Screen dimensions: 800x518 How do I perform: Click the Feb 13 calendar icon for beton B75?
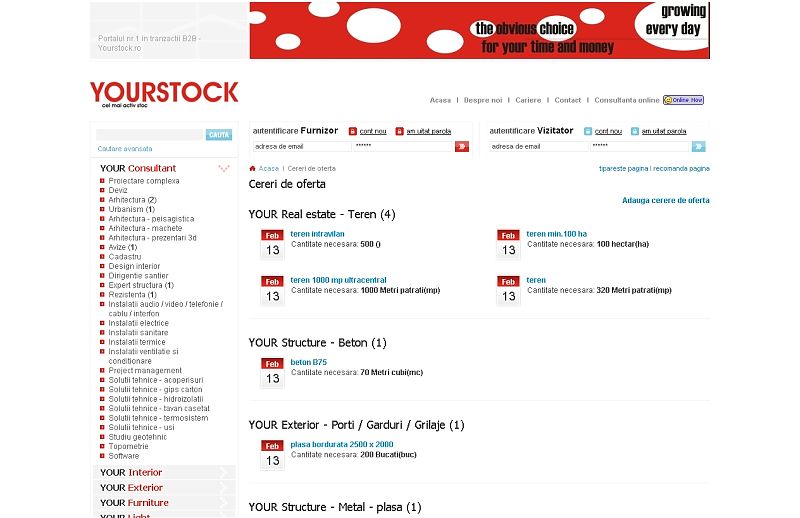click(272, 373)
